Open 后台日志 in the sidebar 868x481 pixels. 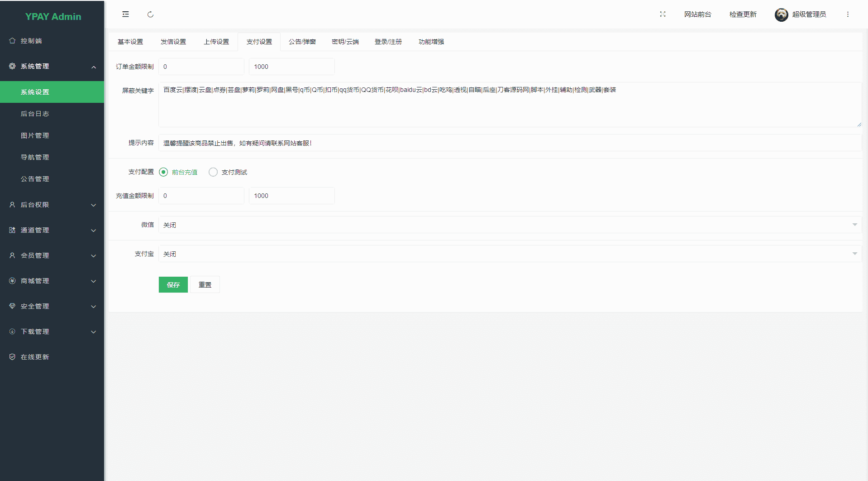52,114
